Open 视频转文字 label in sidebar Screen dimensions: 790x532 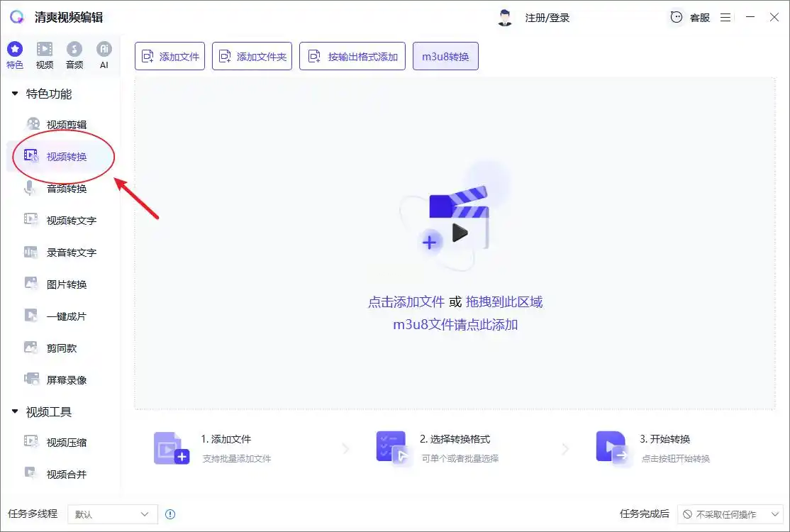pos(72,220)
